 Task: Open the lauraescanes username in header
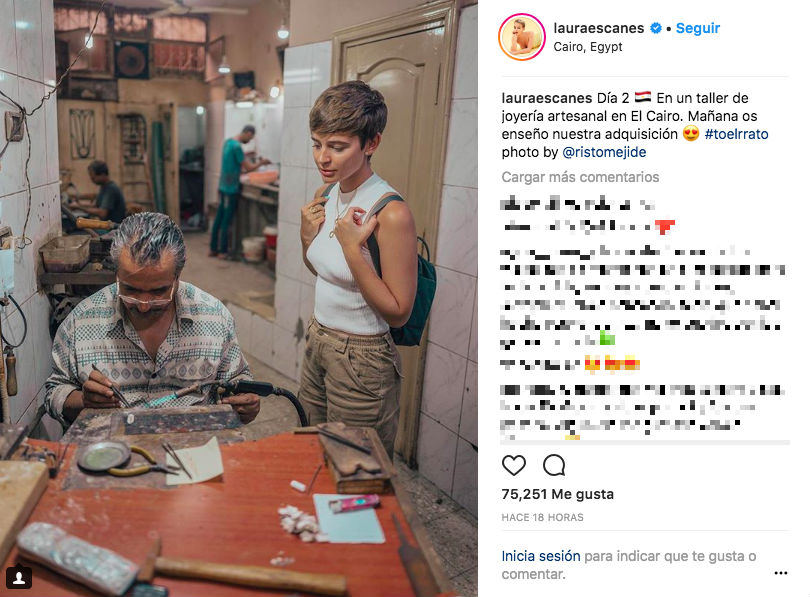[598, 28]
